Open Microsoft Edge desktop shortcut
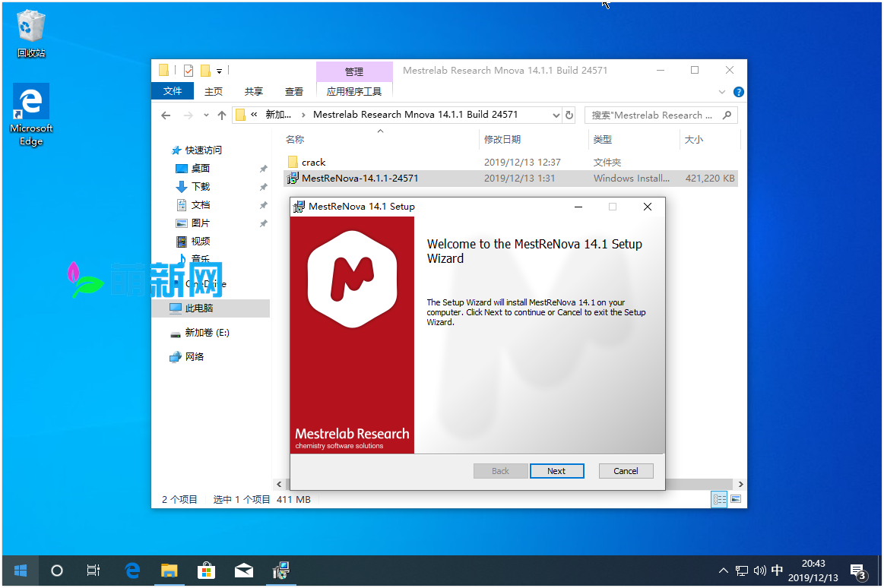 [x=31, y=115]
